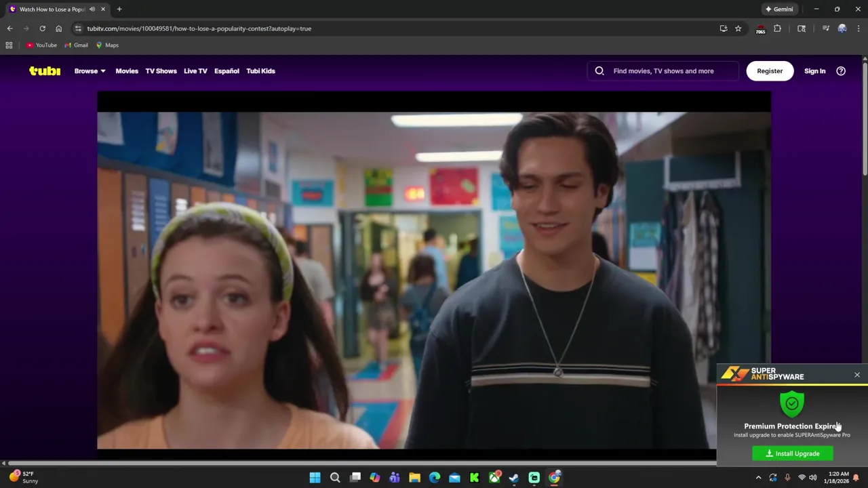
Task: Click the green shield icon in popup
Action: [792, 403]
